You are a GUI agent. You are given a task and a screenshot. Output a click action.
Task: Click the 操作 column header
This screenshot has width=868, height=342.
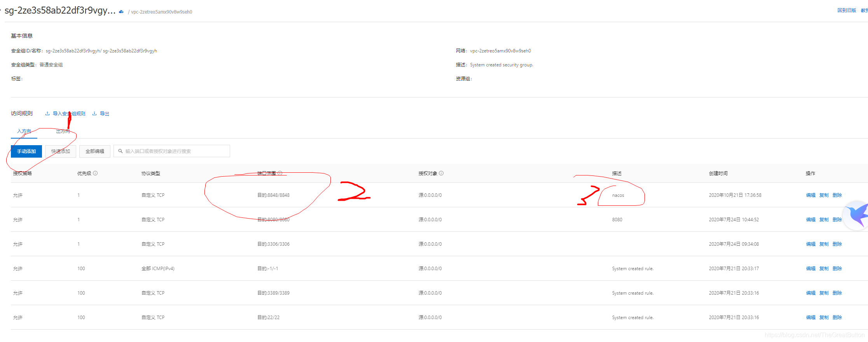(x=810, y=174)
